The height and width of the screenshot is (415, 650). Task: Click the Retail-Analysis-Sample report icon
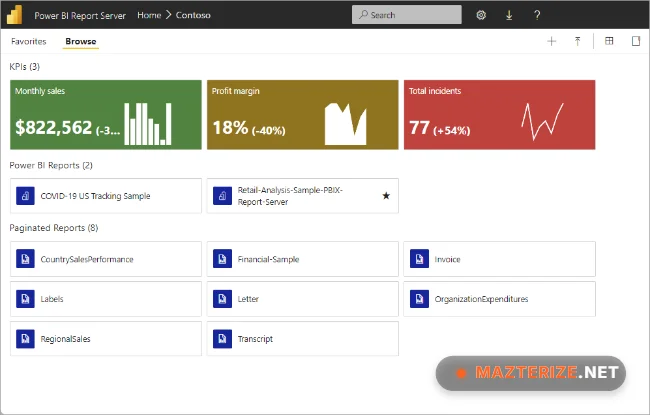[x=222, y=196]
